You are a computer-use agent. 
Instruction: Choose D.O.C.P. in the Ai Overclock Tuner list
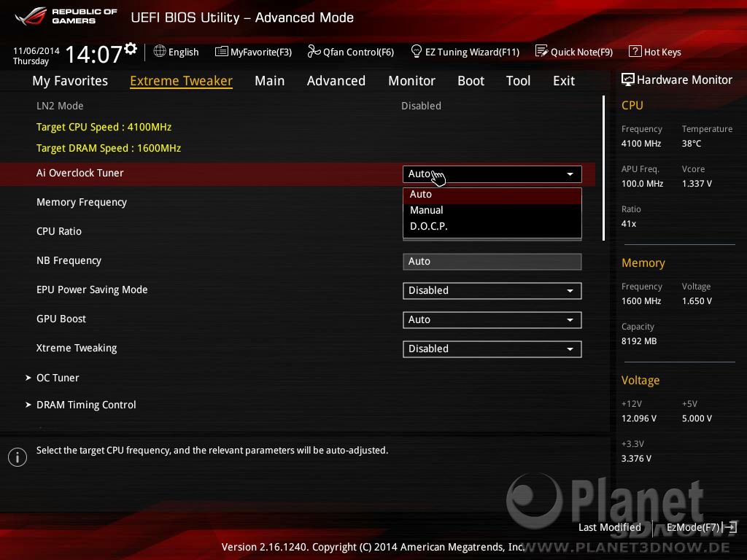click(x=492, y=227)
